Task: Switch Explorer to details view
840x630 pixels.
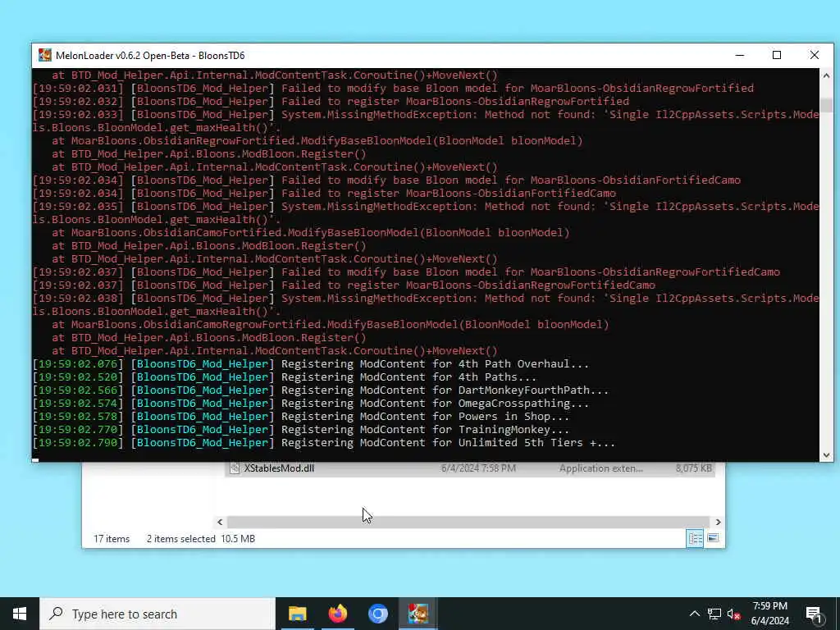Action: pos(696,538)
